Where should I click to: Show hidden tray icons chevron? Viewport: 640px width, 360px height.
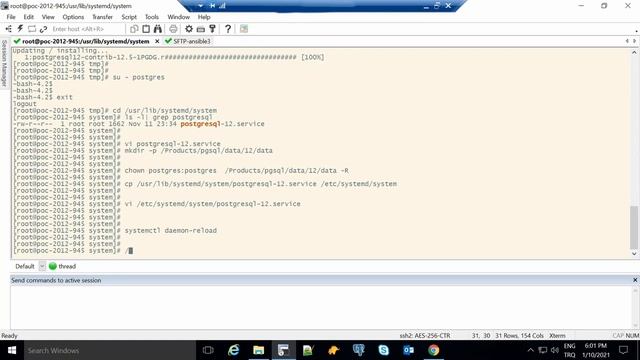tap(530, 350)
